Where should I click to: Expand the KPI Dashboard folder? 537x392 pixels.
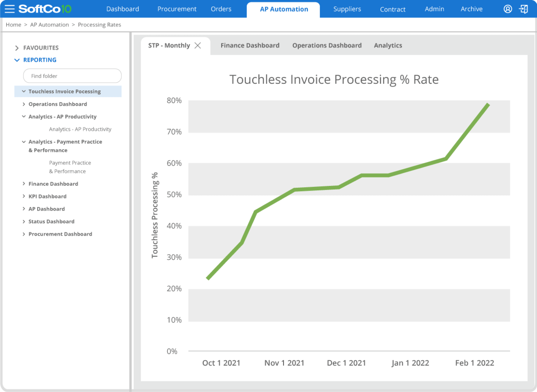pos(24,196)
